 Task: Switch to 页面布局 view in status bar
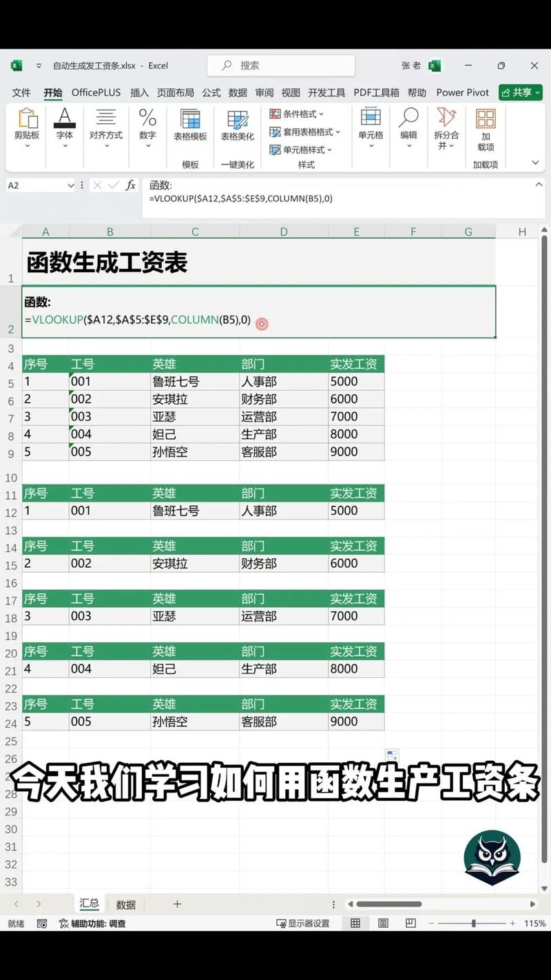pos(383,923)
